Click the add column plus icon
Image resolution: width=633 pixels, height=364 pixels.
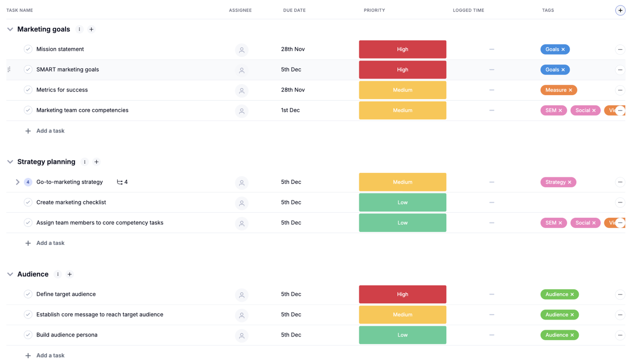pos(620,11)
